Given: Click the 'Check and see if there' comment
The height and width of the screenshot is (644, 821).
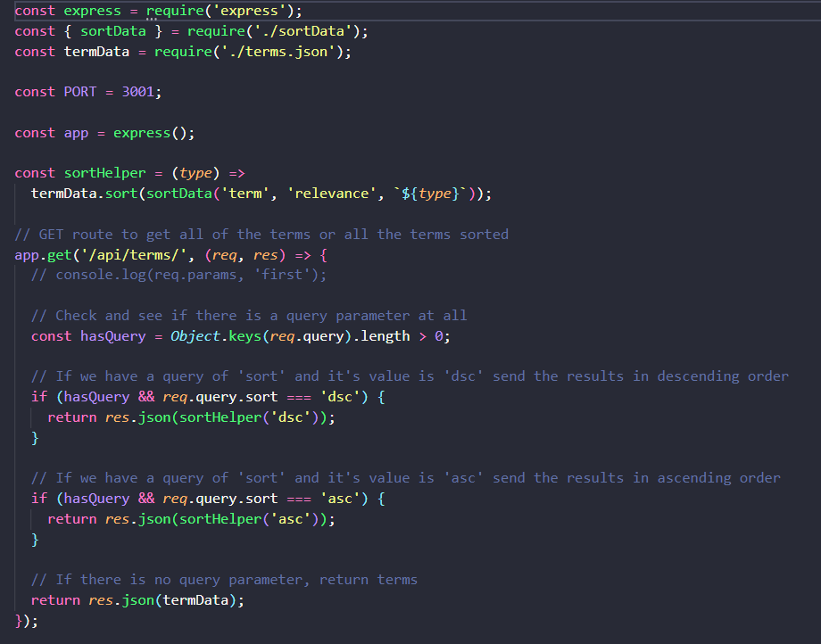Looking at the screenshot, I should tap(249, 316).
